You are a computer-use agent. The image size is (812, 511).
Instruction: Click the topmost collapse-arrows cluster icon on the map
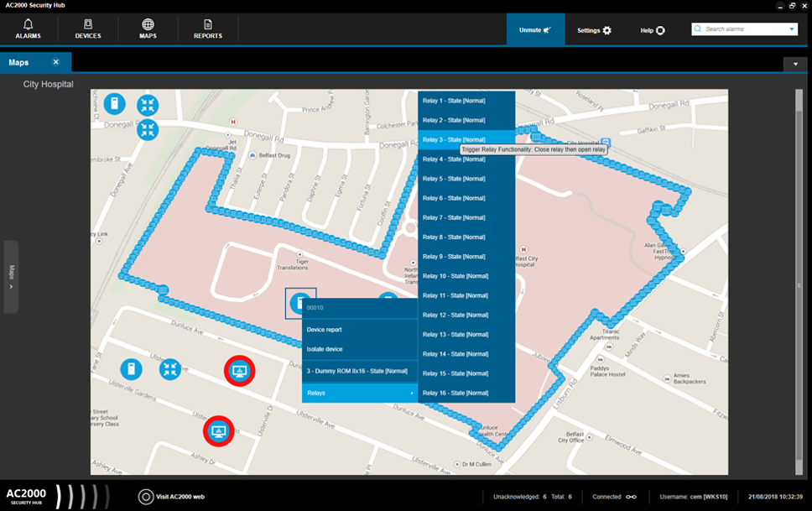click(x=148, y=105)
